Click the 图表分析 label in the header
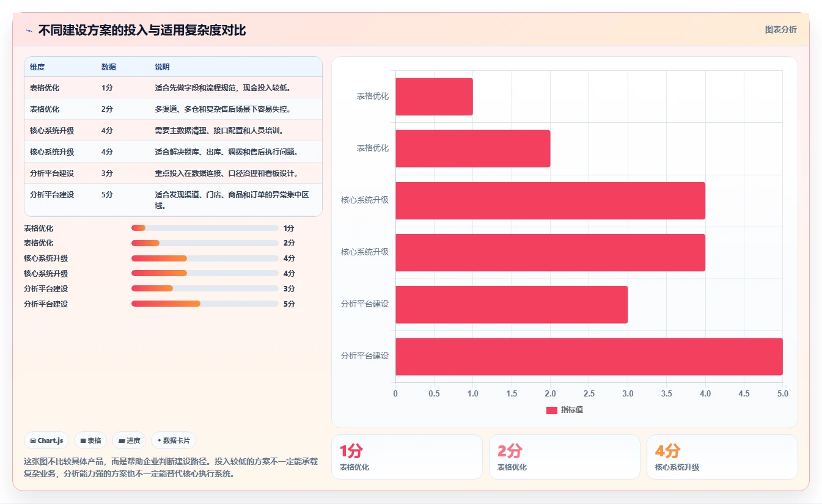The width and height of the screenshot is (822, 504). (781, 29)
